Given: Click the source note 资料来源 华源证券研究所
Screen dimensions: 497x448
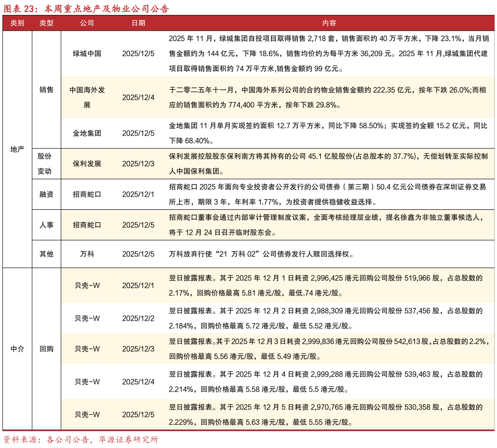Looking at the screenshot, I should point(81,439).
